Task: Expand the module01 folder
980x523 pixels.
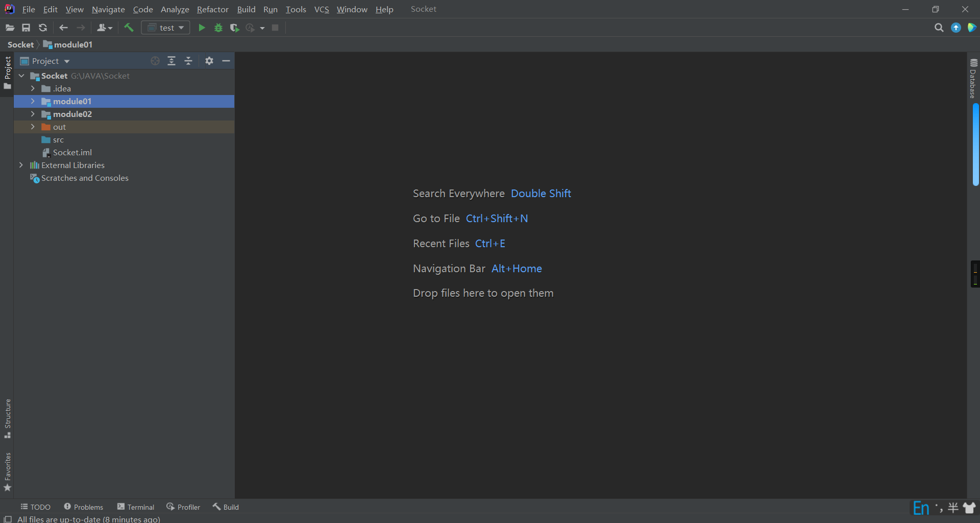Action: pyautogui.click(x=33, y=101)
